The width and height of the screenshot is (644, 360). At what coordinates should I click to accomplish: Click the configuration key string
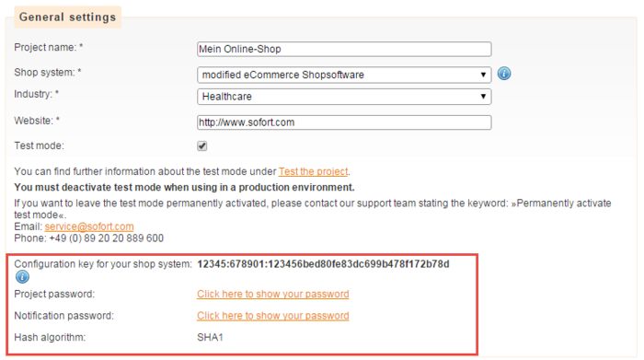pyautogui.click(x=323, y=264)
